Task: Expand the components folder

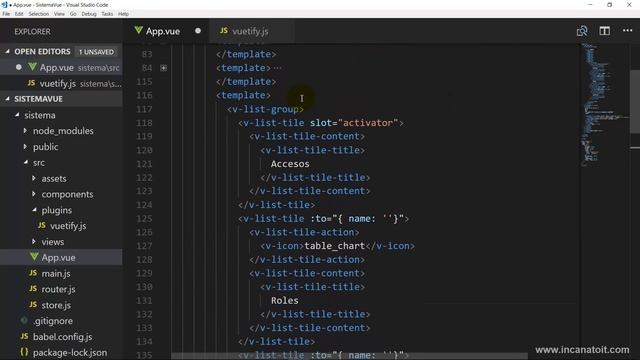Action: [x=34, y=194]
